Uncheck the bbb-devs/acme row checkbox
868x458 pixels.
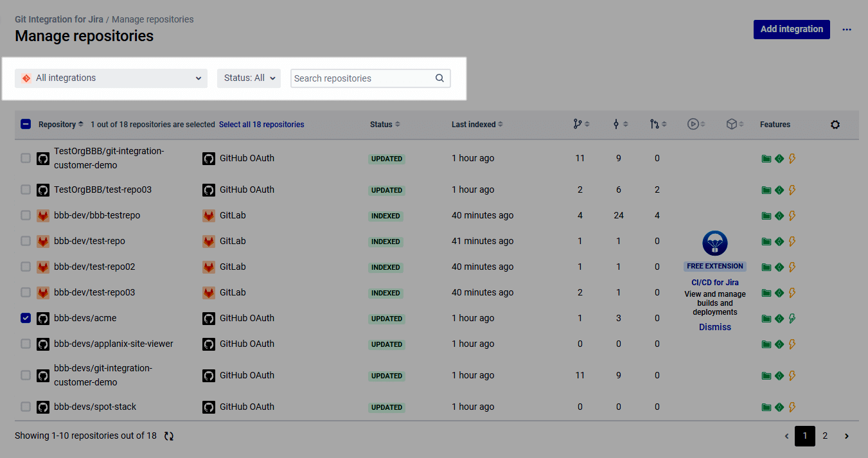click(x=26, y=318)
